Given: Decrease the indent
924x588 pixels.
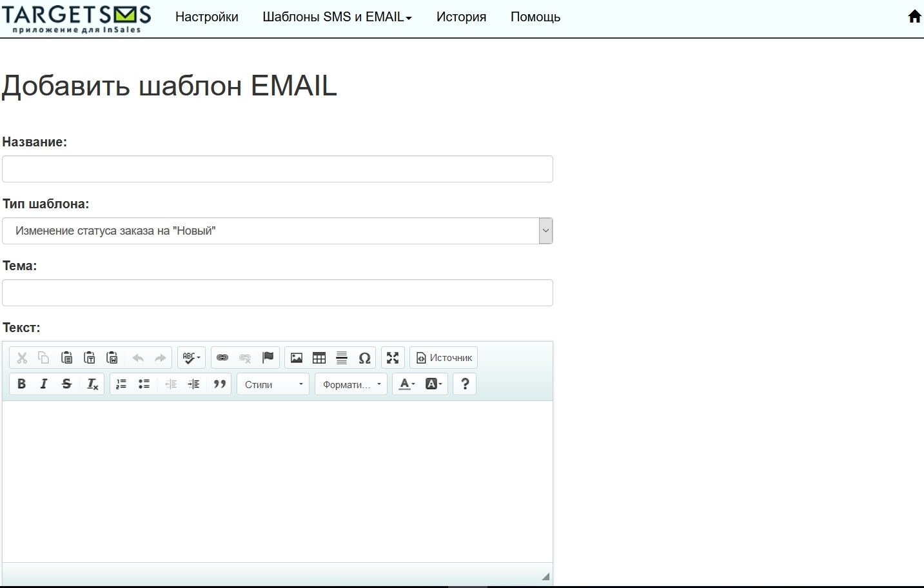Looking at the screenshot, I should pyautogui.click(x=171, y=384).
